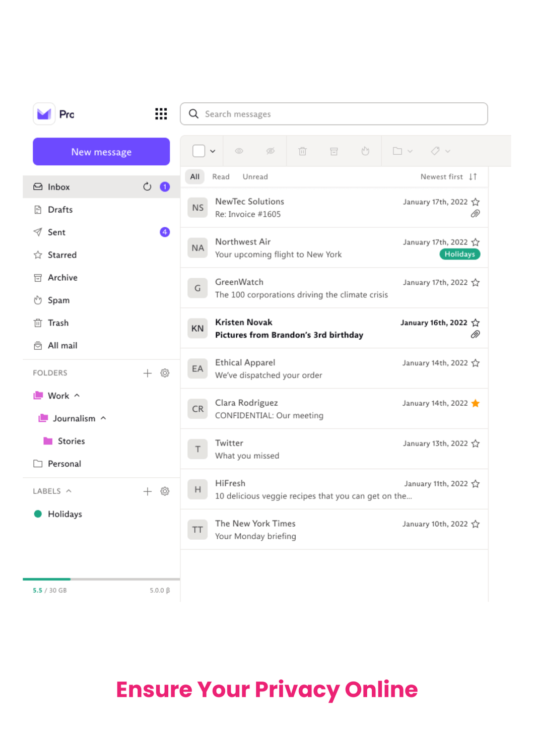The image size is (534, 756).
Task: Open the Drafts folder in the sidebar
Action: 60,210
